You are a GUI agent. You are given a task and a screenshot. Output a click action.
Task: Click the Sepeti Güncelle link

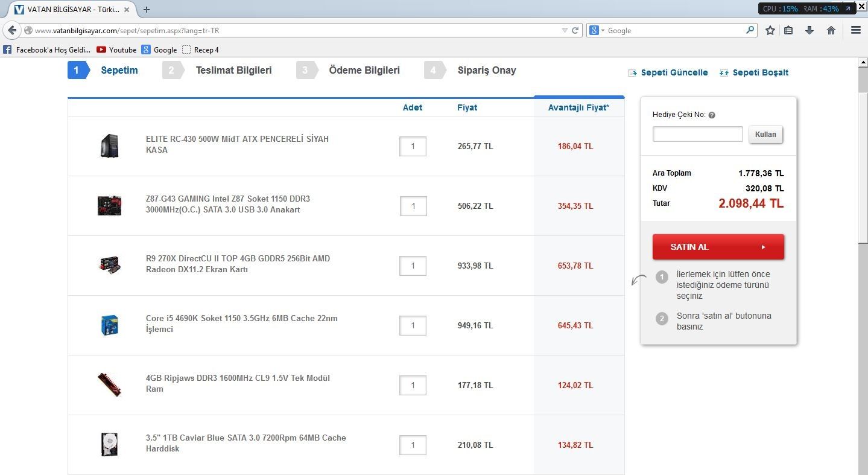pos(668,72)
